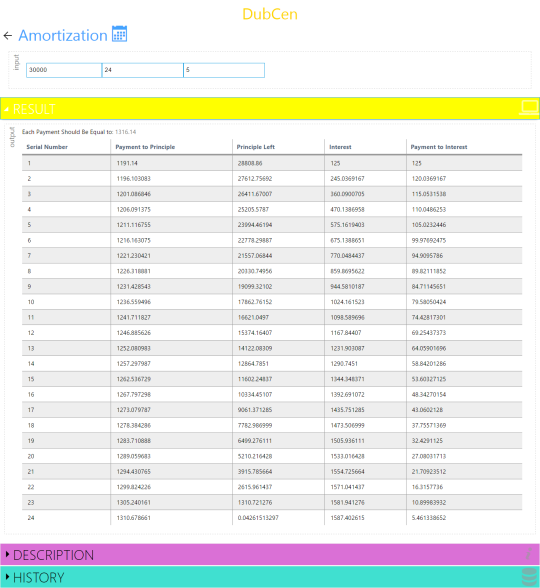Click cell 675.1388651 in row 6
This screenshot has width=540, height=588.
tap(347, 240)
